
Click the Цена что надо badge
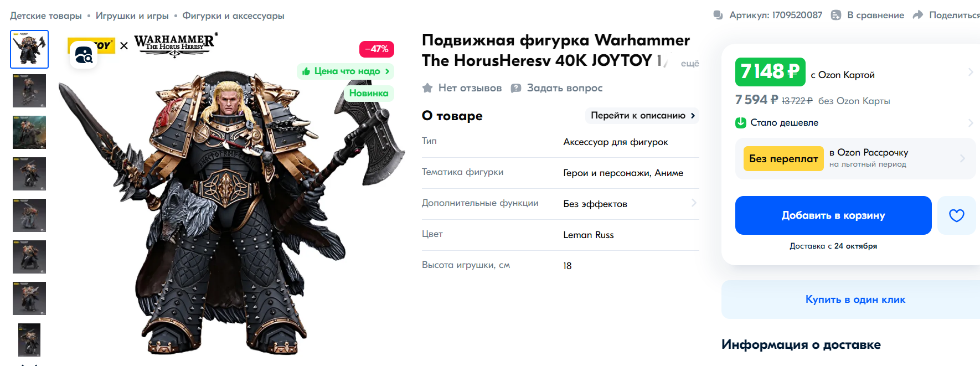[345, 71]
